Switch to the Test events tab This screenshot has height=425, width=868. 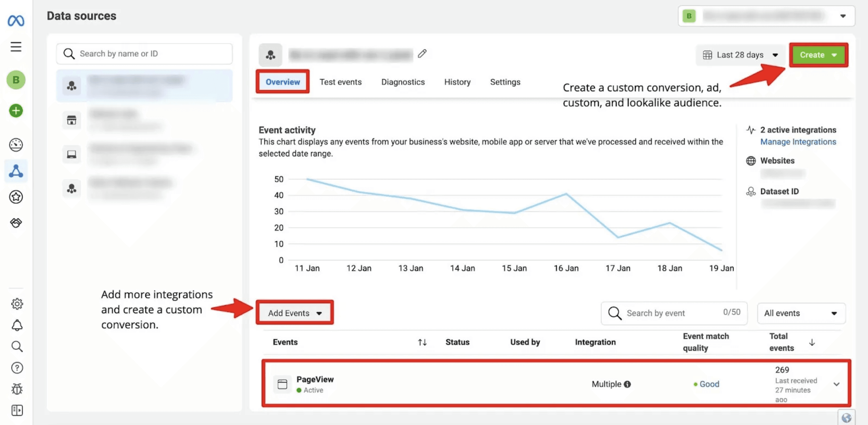340,82
